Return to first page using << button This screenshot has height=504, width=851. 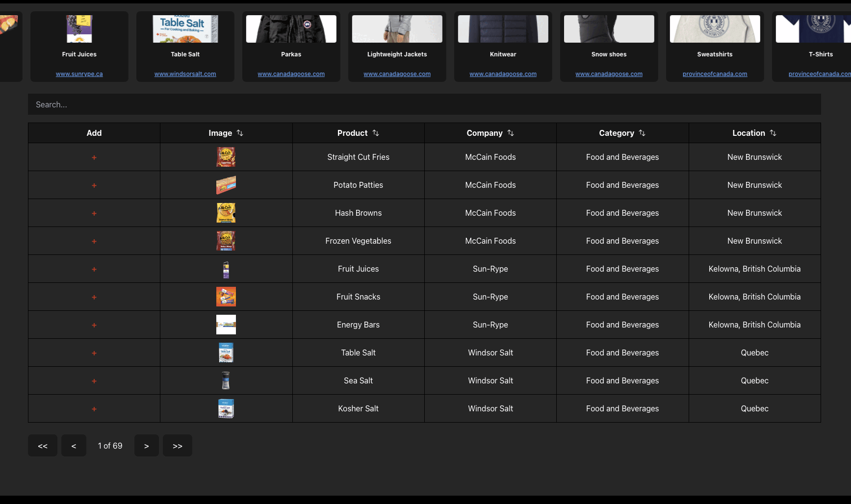pos(43,446)
